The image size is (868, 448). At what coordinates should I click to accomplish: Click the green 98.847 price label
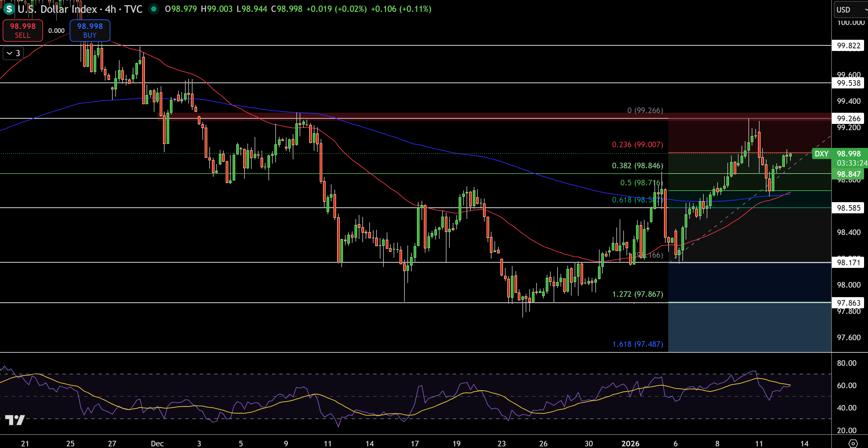pos(850,174)
